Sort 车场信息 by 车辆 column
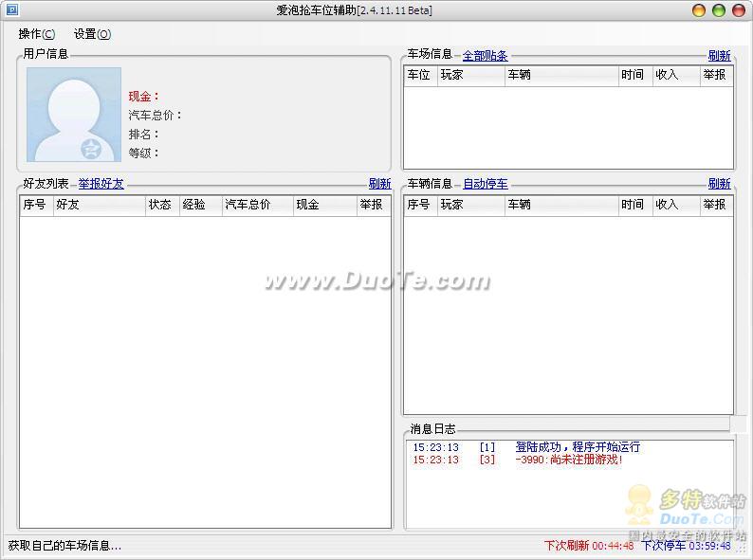 561,76
